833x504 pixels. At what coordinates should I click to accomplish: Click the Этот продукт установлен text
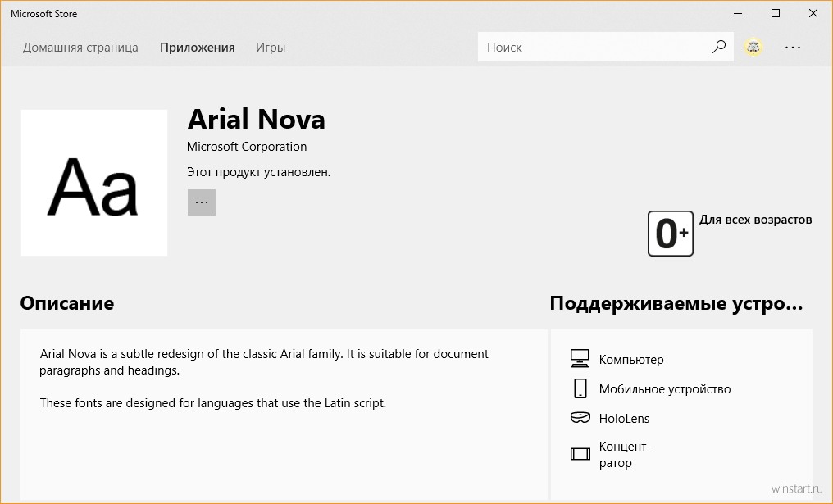tap(259, 172)
